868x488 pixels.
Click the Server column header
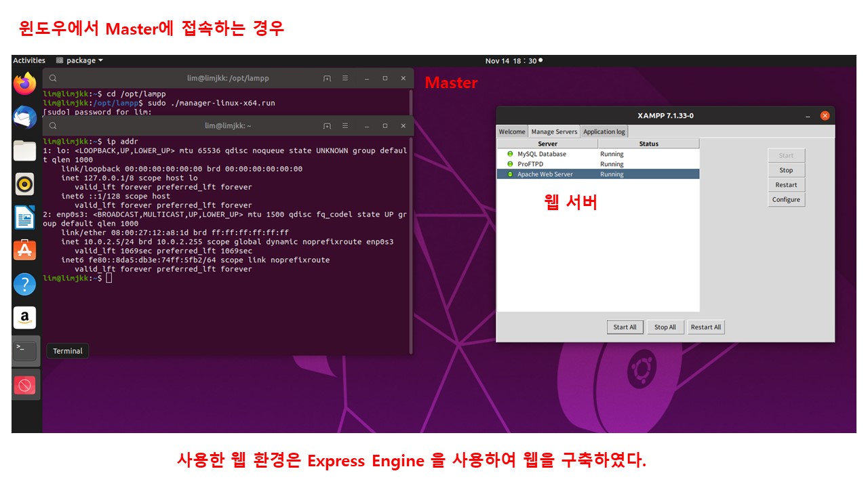(x=547, y=144)
